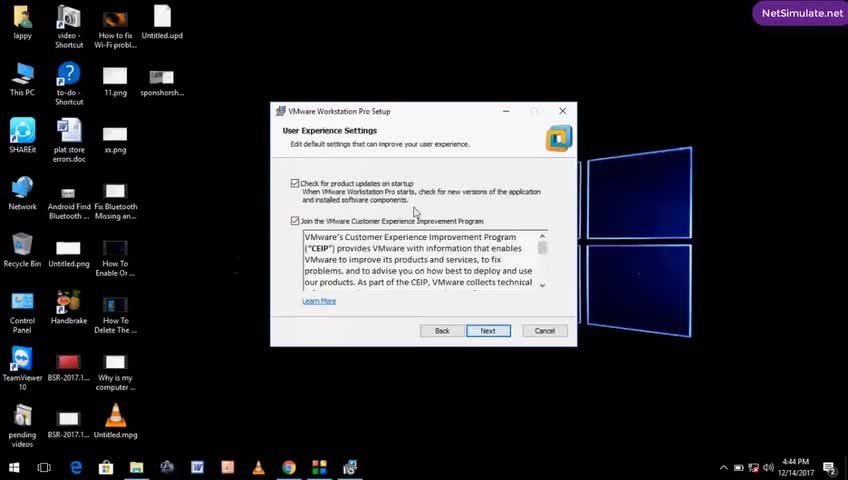Click the volume speaker tray icon
848x480 pixels.
(x=768, y=468)
